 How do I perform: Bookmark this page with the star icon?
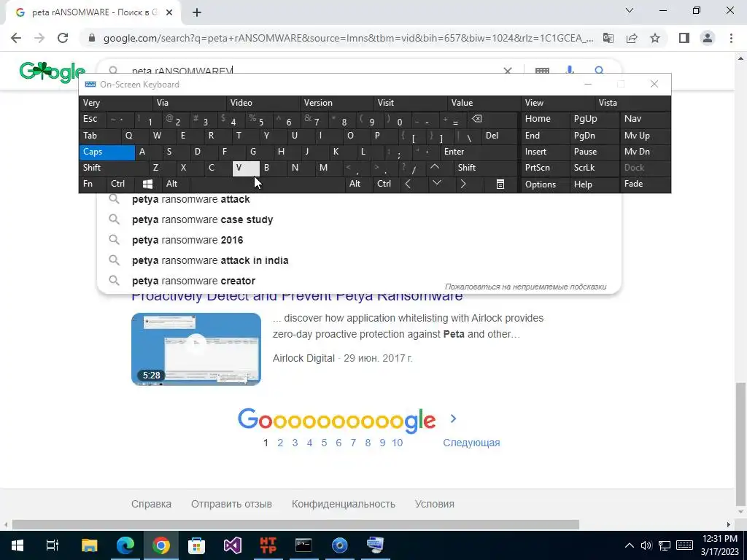pos(655,38)
